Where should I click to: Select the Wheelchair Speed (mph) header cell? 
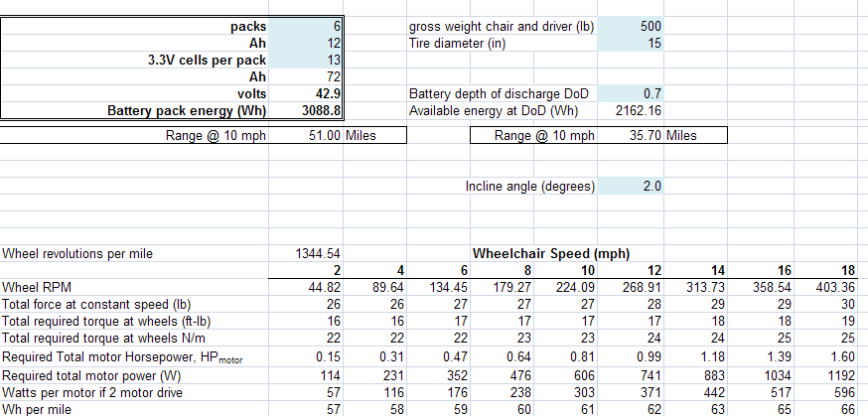(x=550, y=254)
